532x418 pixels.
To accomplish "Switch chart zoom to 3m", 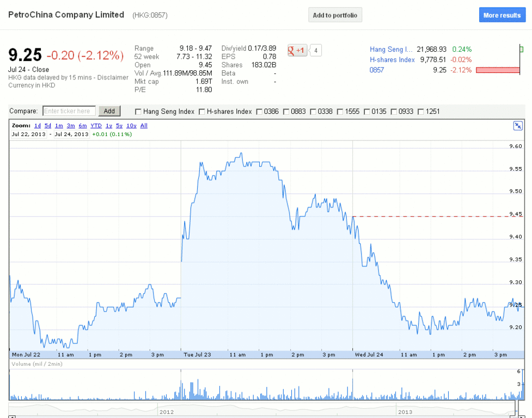I will [71, 125].
